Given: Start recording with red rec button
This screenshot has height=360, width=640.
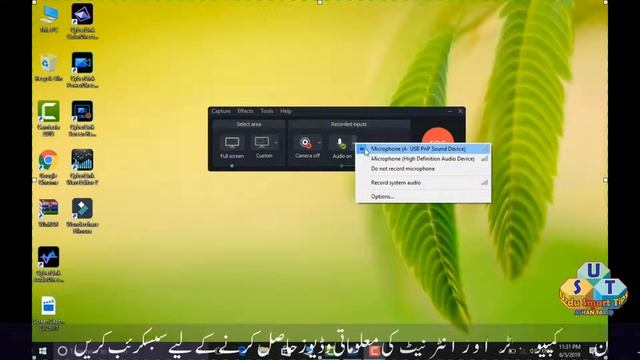Looking at the screenshot, I should (x=438, y=136).
